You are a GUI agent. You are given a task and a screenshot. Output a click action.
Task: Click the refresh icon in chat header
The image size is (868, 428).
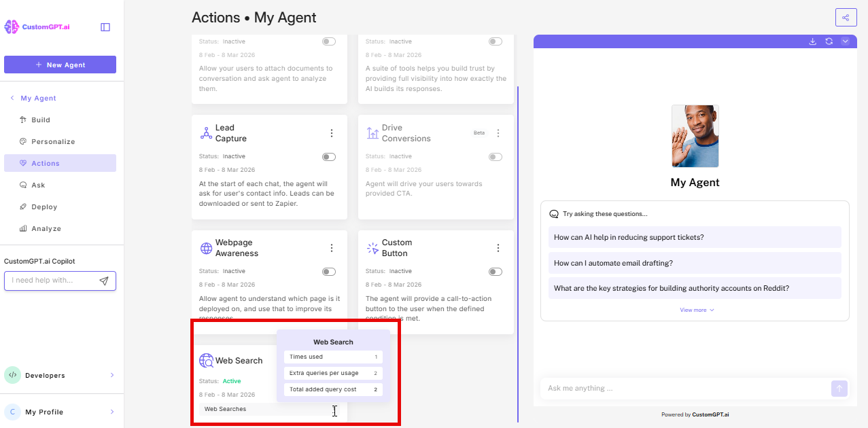tap(829, 41)
